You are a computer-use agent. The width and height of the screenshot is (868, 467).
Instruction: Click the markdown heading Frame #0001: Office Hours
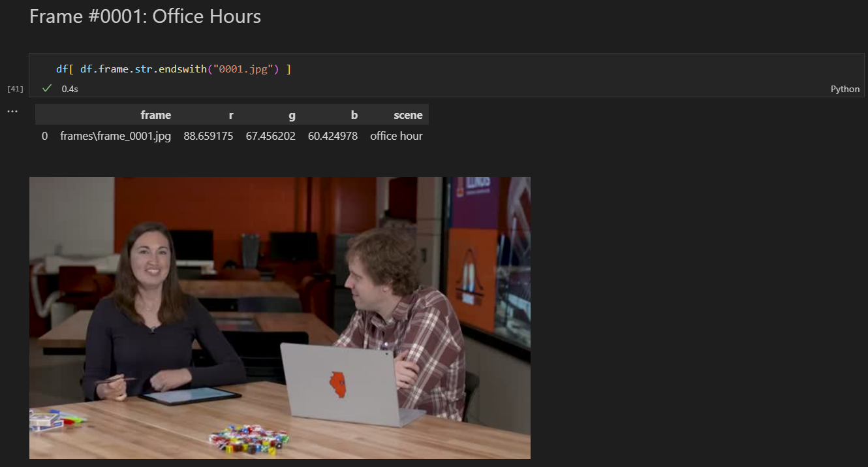[145, 17]
